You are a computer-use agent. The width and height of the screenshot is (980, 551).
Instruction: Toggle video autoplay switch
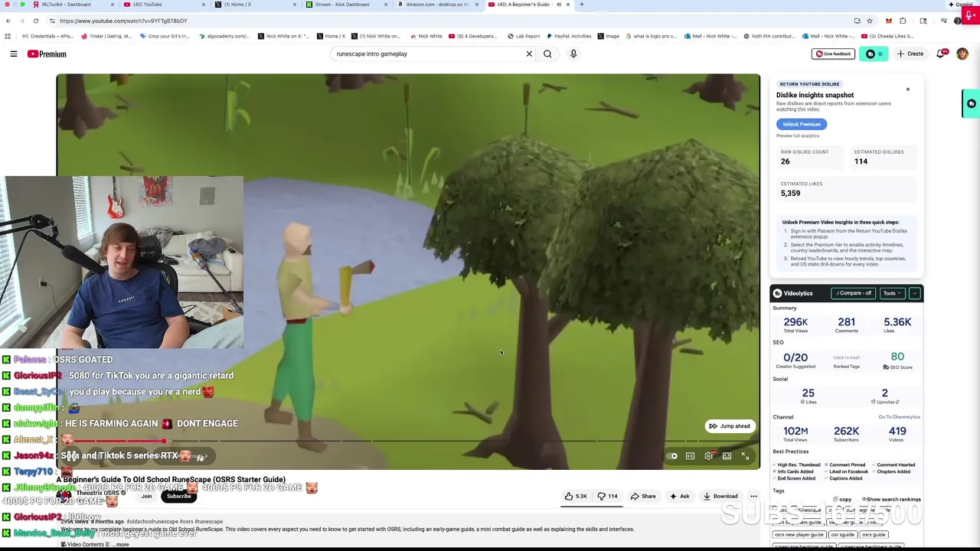[x=672, y=456]
